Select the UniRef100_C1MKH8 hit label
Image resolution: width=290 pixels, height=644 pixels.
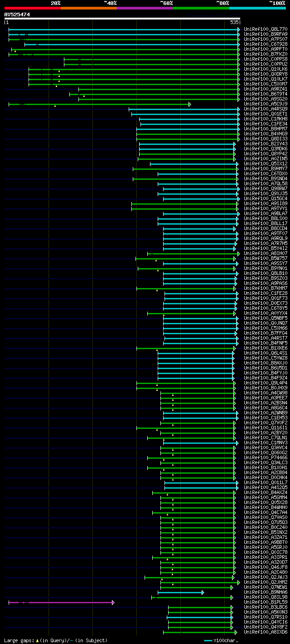tap(266, 119)
